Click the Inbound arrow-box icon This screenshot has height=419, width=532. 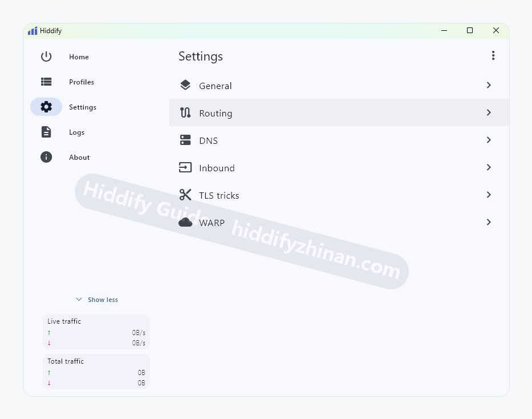click(185, 167)
